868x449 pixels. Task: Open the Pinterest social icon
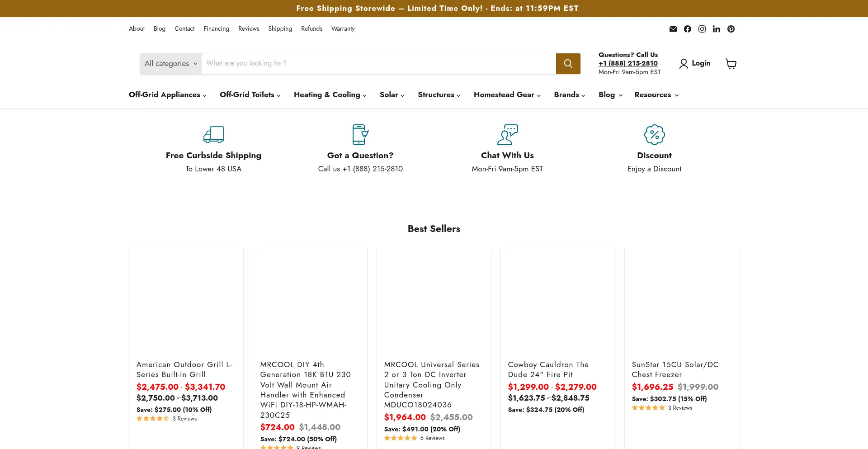point(731,29)
